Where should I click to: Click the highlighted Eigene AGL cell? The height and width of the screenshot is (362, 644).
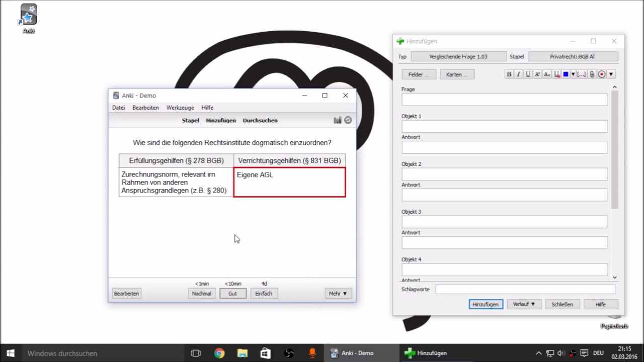point(290,182)
